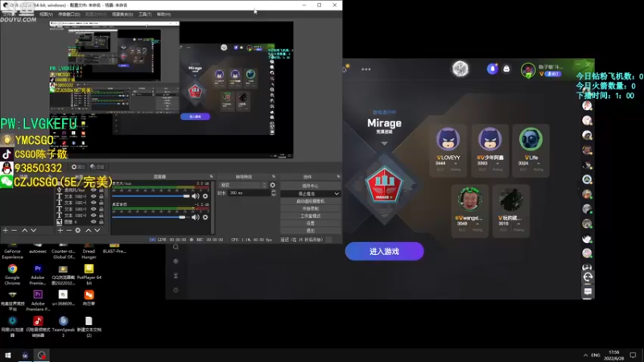Toggle visibility eye for 图像 6 source
Image resolution: width=644 pixels, height=362 pixels.
point(93,222)
